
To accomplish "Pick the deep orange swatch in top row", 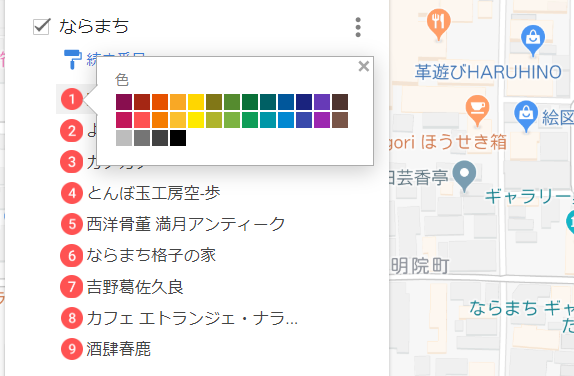I will tap(160, 102).
